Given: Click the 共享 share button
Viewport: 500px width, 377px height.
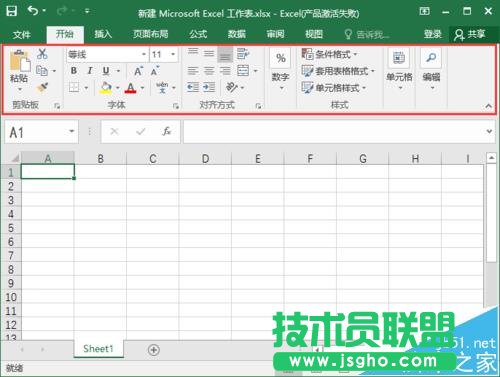Looking at the screenshot, I should click(x=471, y=34).
